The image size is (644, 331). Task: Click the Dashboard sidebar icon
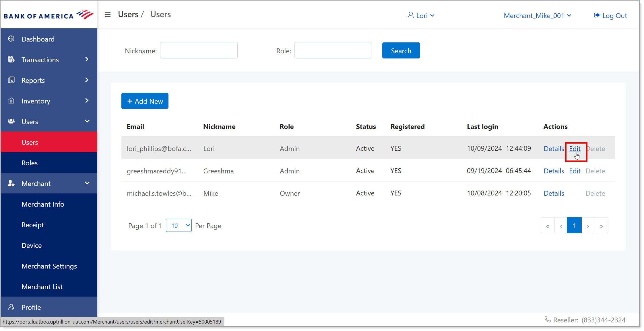coord(11,39)
